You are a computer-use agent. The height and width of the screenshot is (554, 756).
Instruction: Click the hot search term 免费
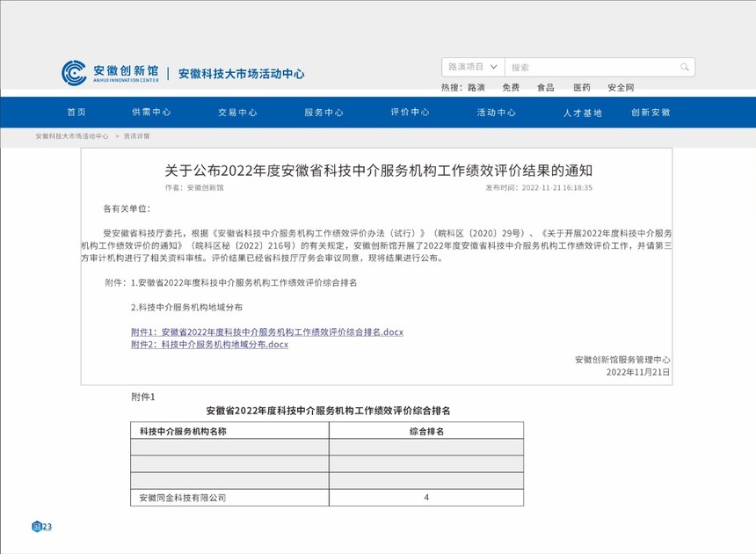tap(511, 88)
